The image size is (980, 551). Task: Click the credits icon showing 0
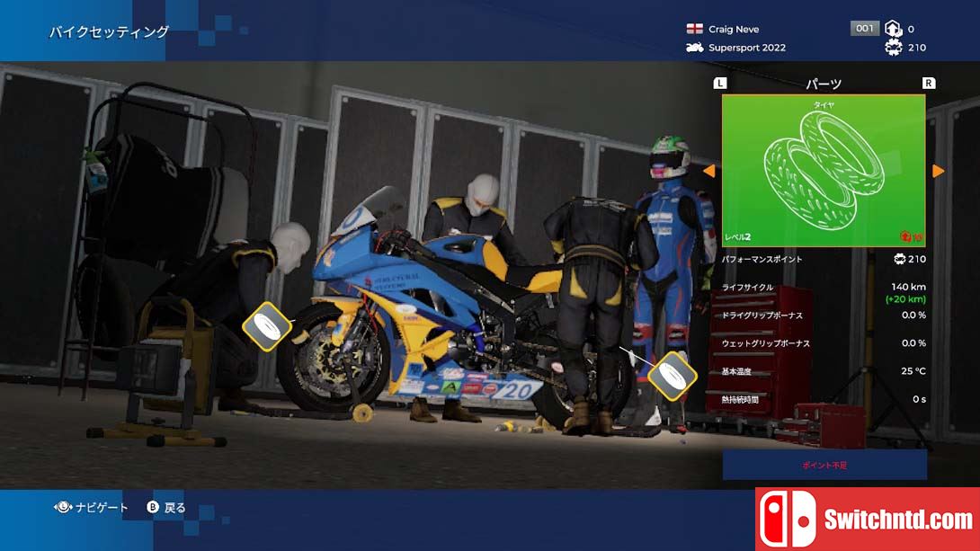(893, 29)
